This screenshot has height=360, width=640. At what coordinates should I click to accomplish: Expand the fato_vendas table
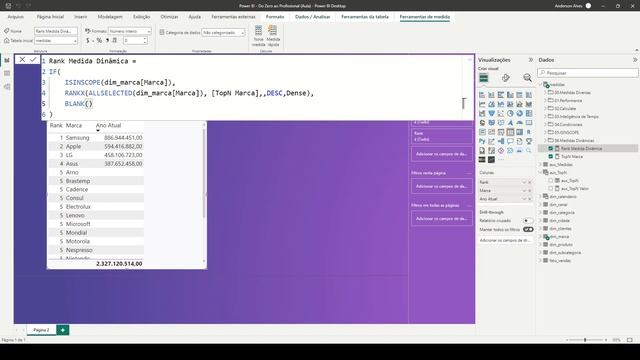(x=540, y=260)
